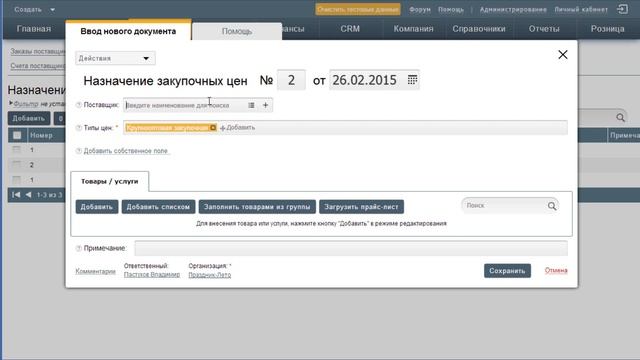Toggle the select-all checkbox in table header

[17, 135]
